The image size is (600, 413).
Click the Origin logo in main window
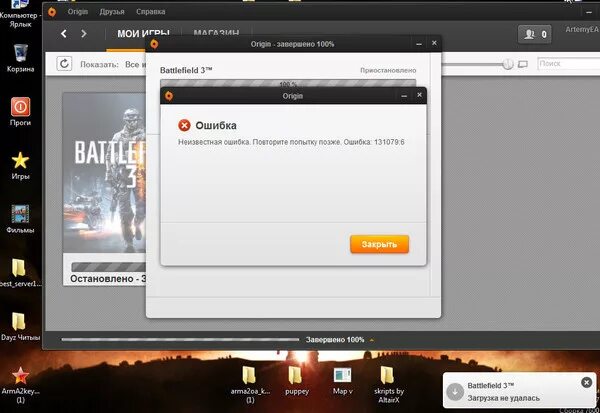pos(52,12)
